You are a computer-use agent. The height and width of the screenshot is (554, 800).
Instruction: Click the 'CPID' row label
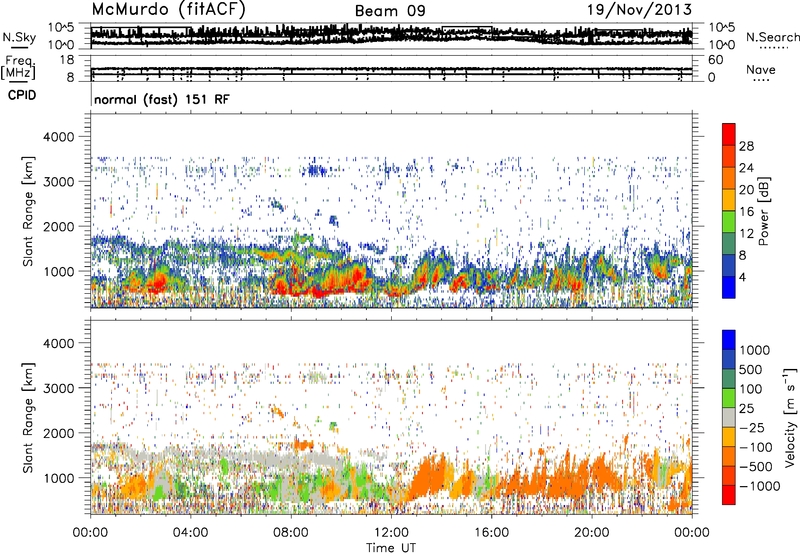[22, 95]
